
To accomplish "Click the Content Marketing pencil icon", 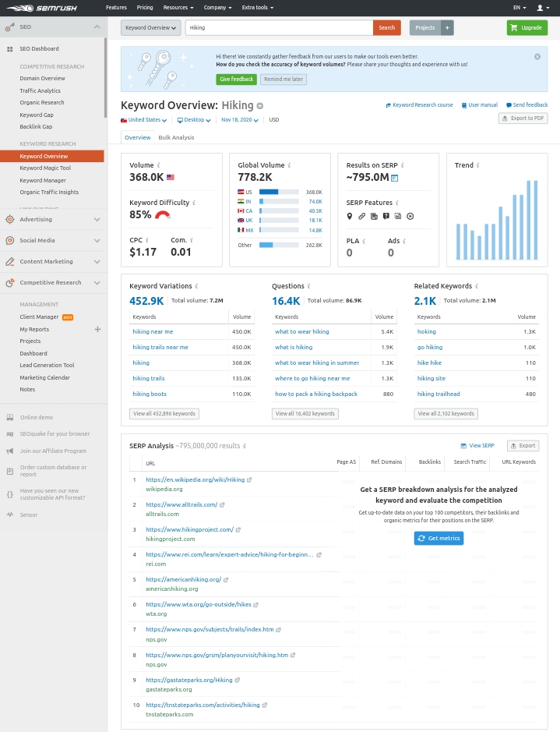I will click(10, 262).
